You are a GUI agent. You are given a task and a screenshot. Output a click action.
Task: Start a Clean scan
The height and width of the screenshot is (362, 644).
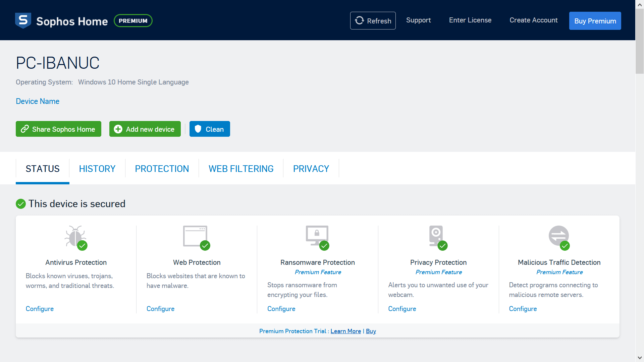click(x=210, y=129)
